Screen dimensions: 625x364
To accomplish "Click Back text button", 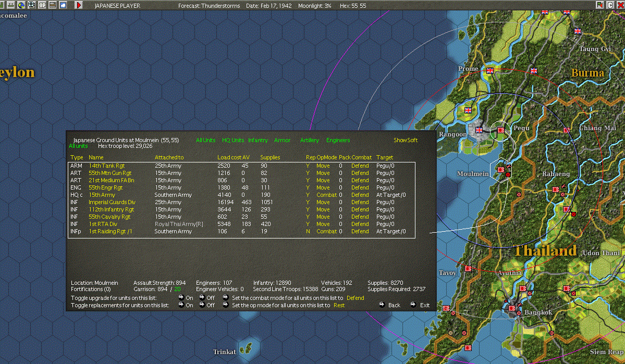I will click(394, 305).
